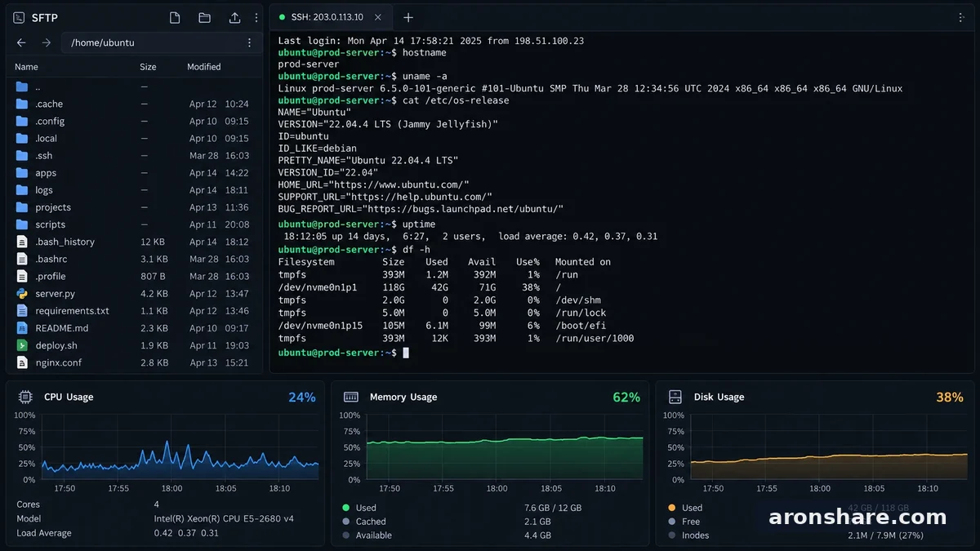Click the CPU chip icon in CPU Usage
Image resolution: width=980 pixels, height=551 pixels.
pyautogui.click(x=24, y=397)
